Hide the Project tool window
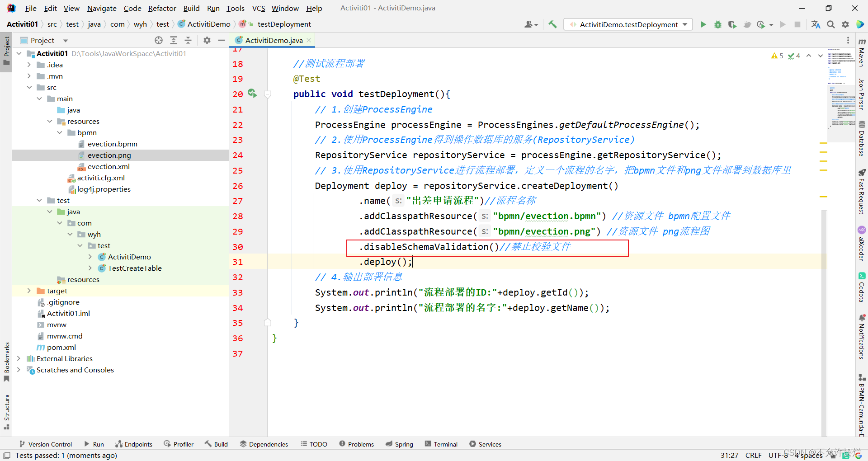The image size is (868, 461). pos(222,40)
